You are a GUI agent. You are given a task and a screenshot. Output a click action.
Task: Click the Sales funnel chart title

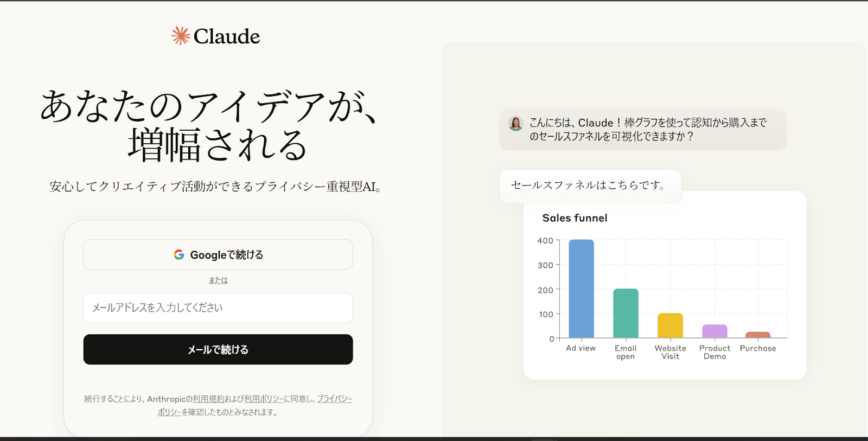[575, 218]
